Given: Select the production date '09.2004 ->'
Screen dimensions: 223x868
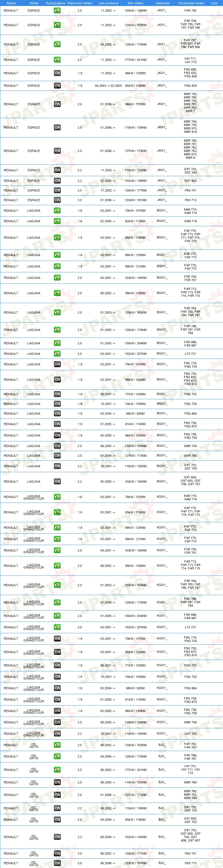Looking at the screenshot, I should point(108,837).
